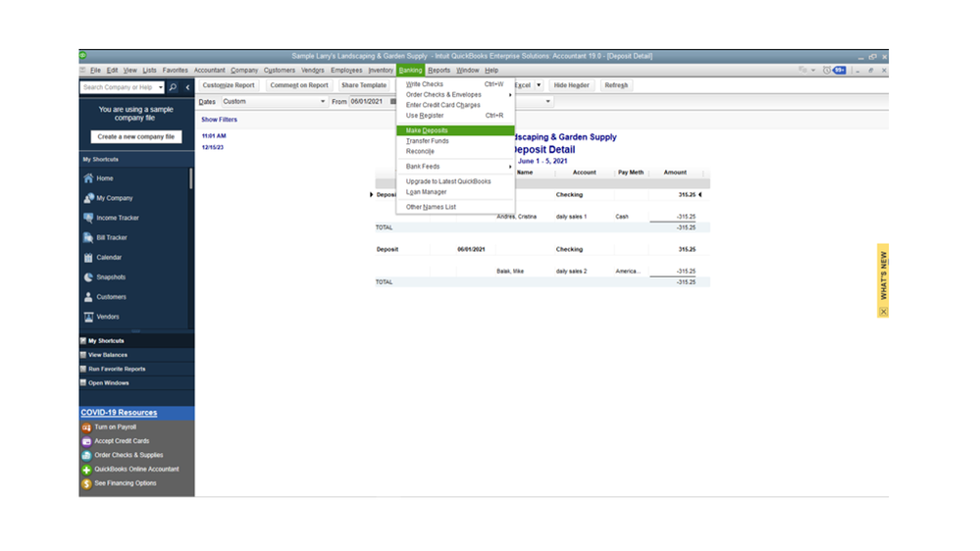Image resolution: width=980 pixels, height=551 pixels.
Task: Click Comment on Report button
Action: coord(299,85)
